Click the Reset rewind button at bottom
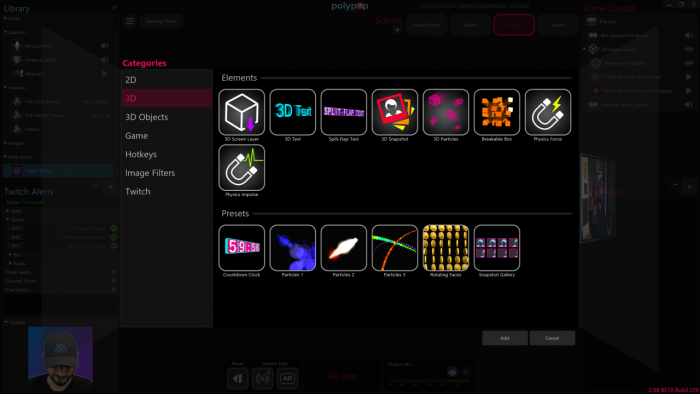The image size is (700, 394). 238,378
